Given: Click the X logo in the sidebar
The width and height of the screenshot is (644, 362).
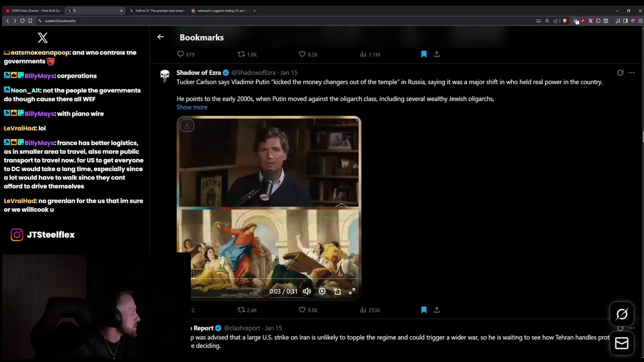Looking at the screenshot, I should [x=43, y=37].
